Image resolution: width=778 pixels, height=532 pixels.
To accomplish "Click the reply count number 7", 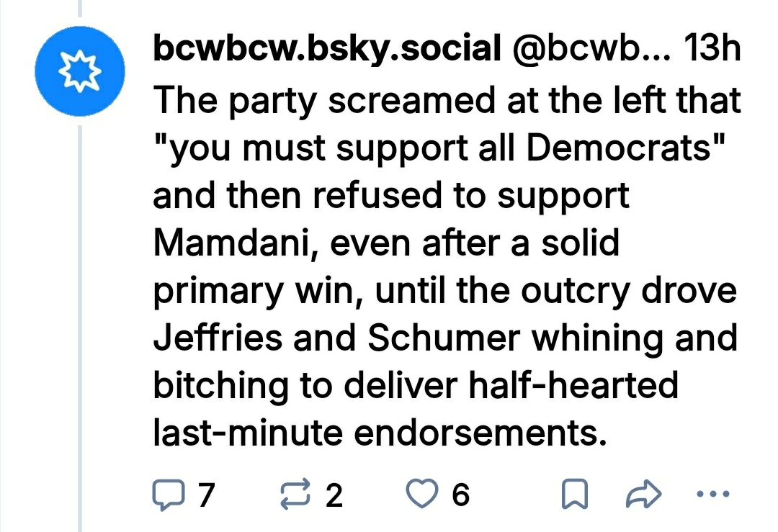I will [207, 495].
